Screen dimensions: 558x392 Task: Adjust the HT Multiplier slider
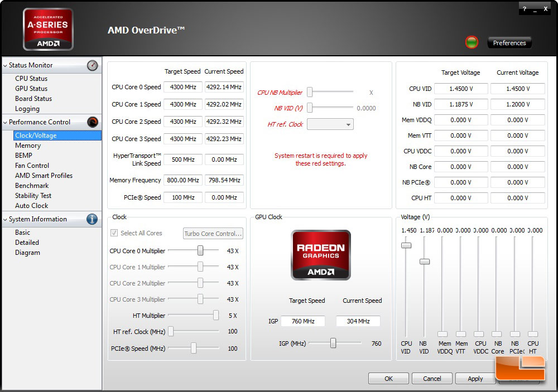point(215,315)
